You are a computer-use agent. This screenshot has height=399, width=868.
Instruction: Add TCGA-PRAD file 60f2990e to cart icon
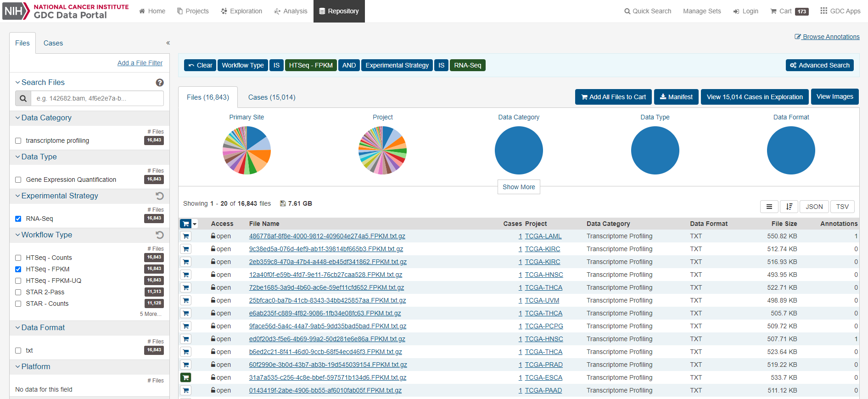pos(185,365)
